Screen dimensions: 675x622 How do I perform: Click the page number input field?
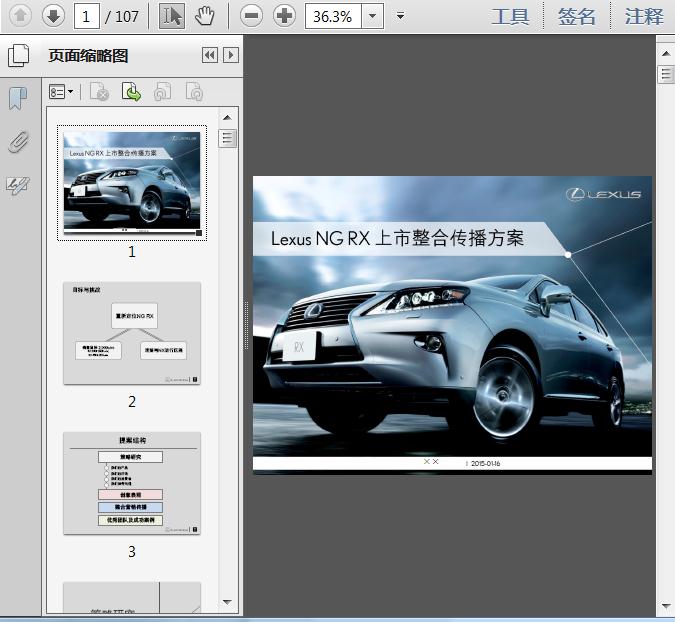[x=89, y=16]
